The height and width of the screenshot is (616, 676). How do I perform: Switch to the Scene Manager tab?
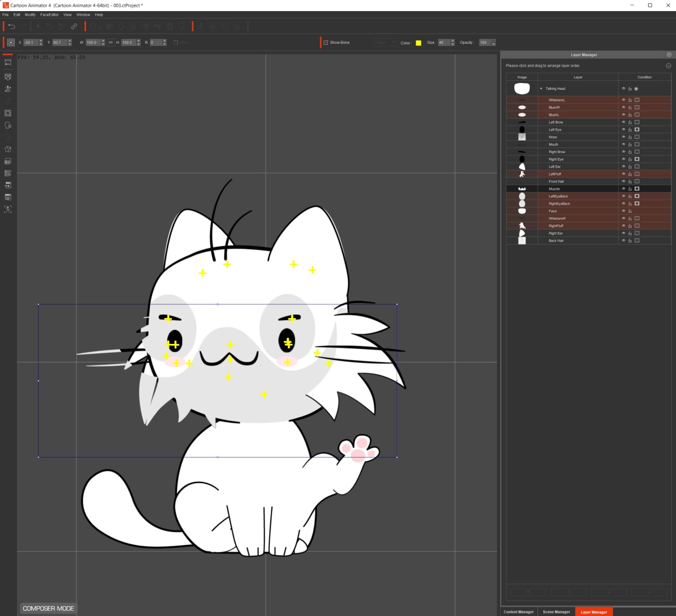[x=557, y=612]
